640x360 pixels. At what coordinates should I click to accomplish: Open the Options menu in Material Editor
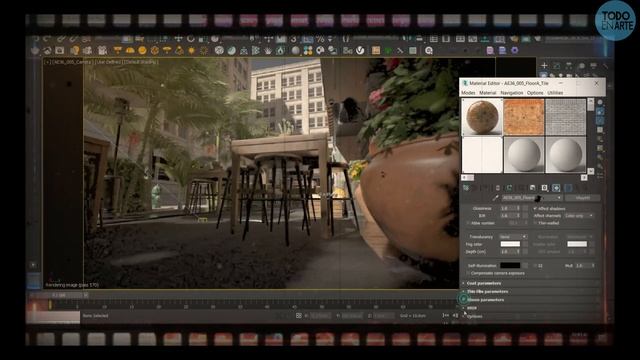click(x=535, y=93)
